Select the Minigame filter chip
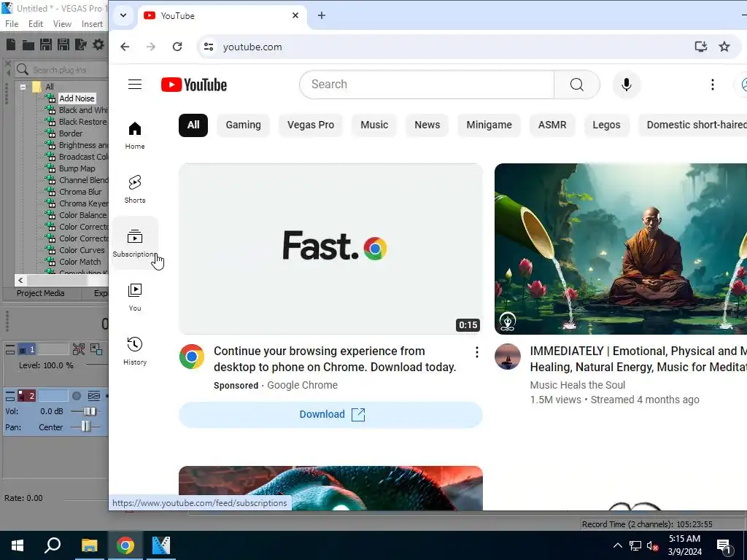This screenshot has width=747, height=560. tap(489, 125)
